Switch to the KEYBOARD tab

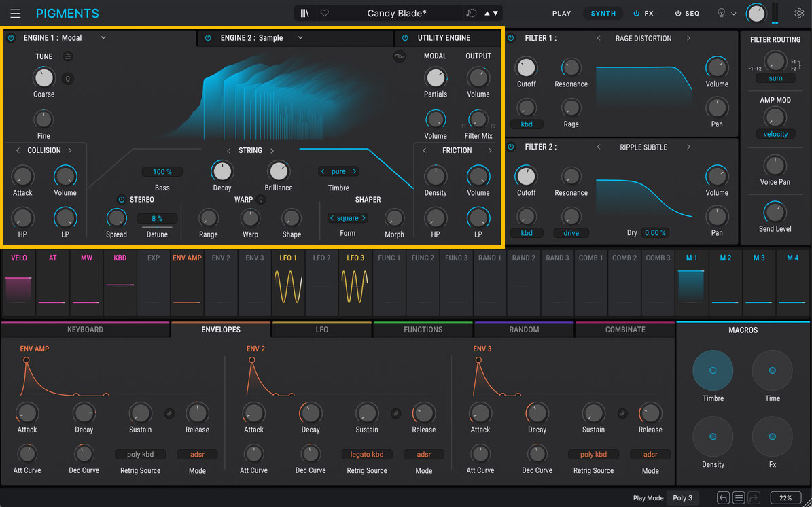(x=86, y=330)
